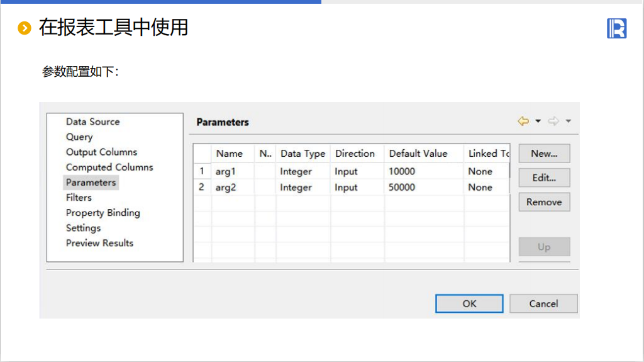Cancel the parameters dialog
The image size is (644, 362).
(543, 303)
